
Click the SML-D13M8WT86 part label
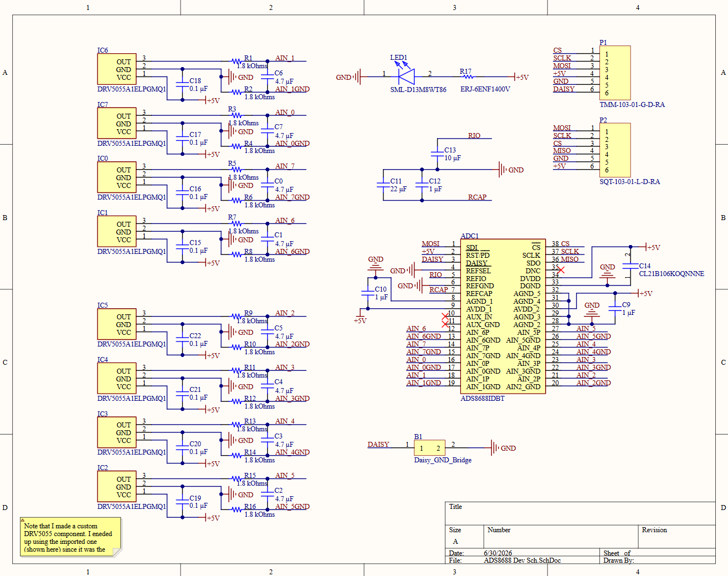[418, 89]
